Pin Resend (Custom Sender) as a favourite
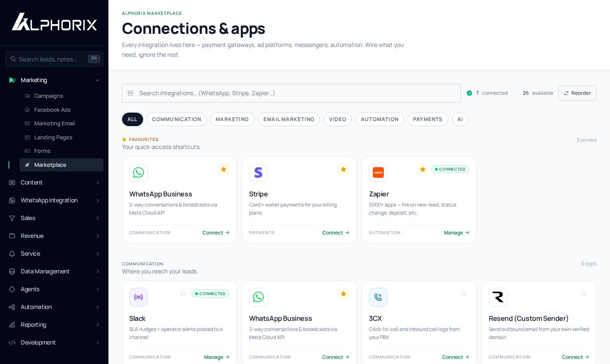The image size is (610, 364). tap(583, 294)
